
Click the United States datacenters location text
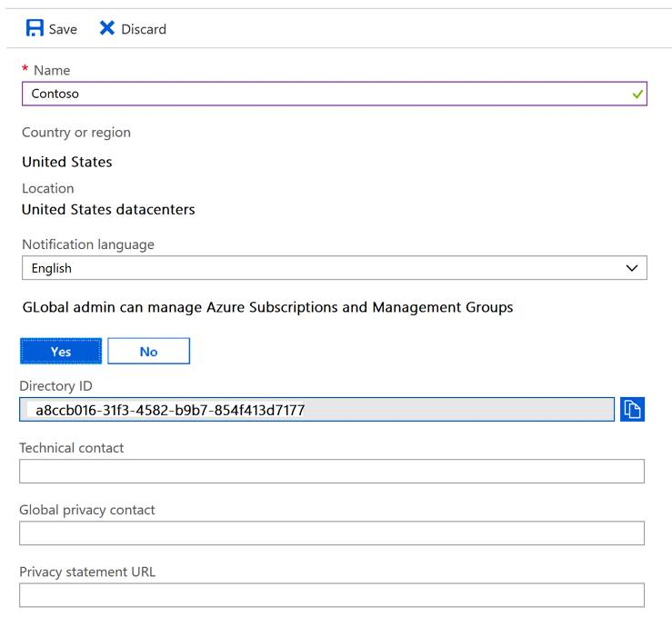(x=108, y=209)
